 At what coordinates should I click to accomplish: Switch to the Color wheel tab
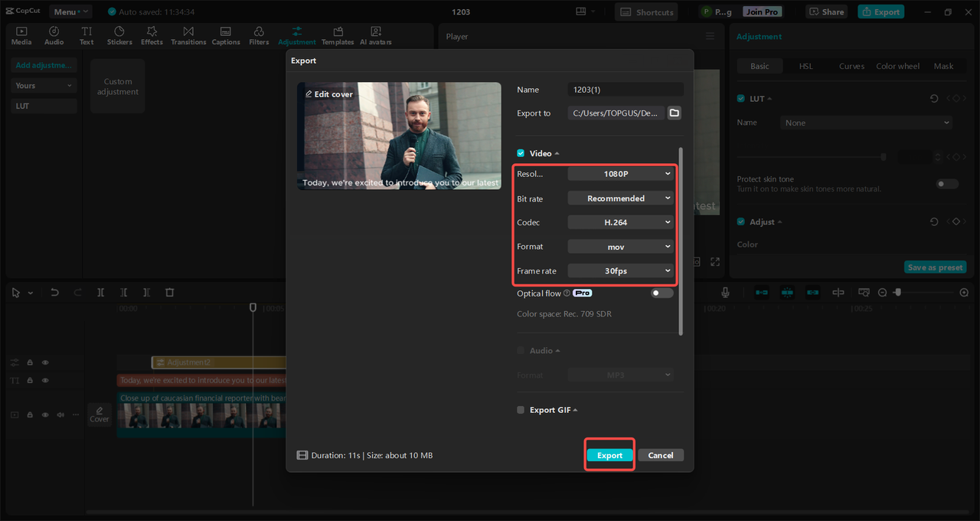(x=898, y=66)
